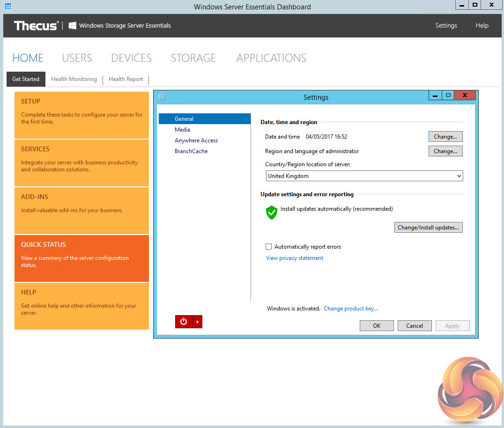Click Change button for Region and language

[445, 151]
